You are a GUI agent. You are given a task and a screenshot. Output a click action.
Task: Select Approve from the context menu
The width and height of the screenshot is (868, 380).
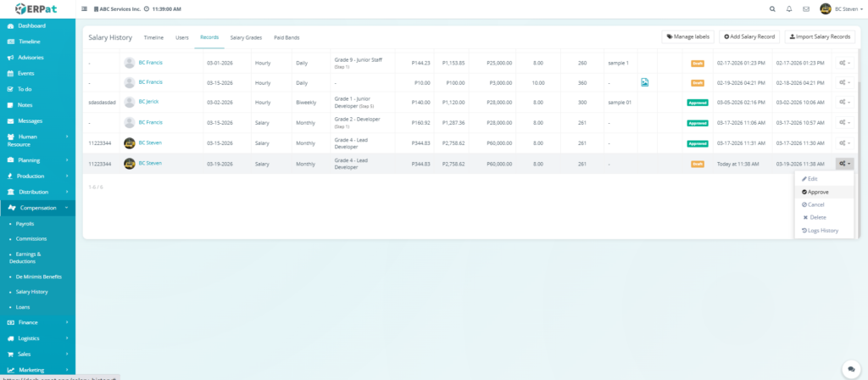tap(815, 192)
